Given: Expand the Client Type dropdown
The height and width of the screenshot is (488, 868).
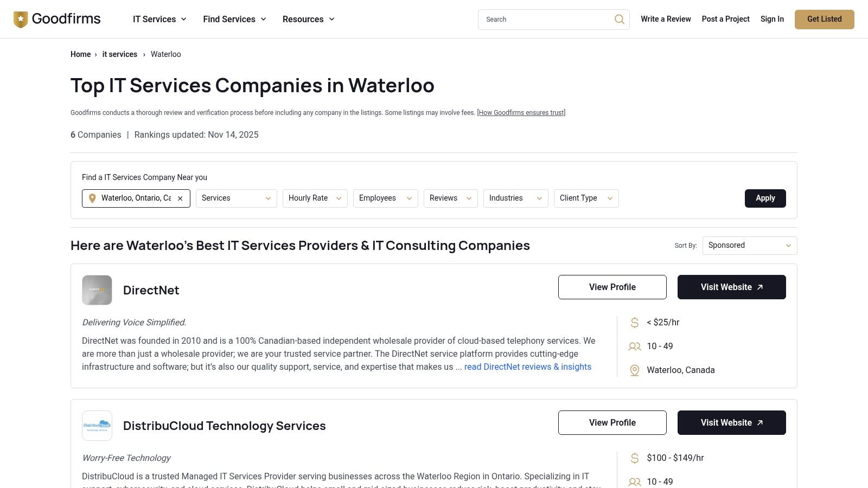Looking at the screenshot, I should tap(586, 198).
